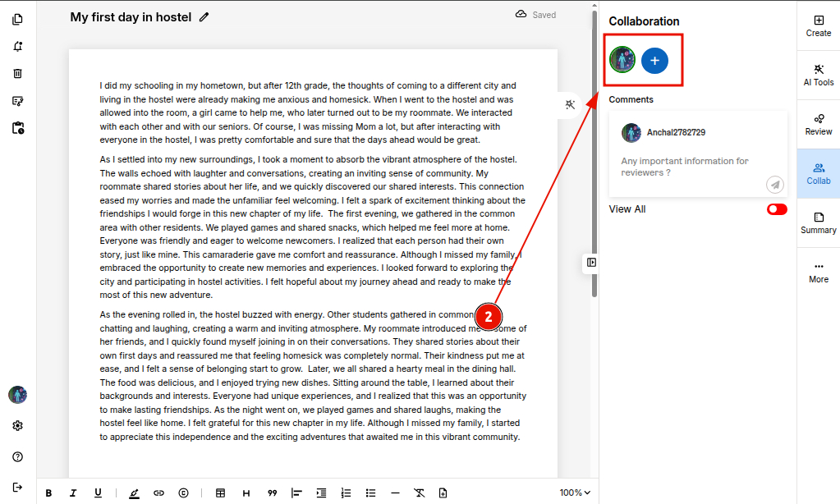This screenshot has width=840, height=504.
Task: Click the text highlight color icon
Action: [134, 493]
